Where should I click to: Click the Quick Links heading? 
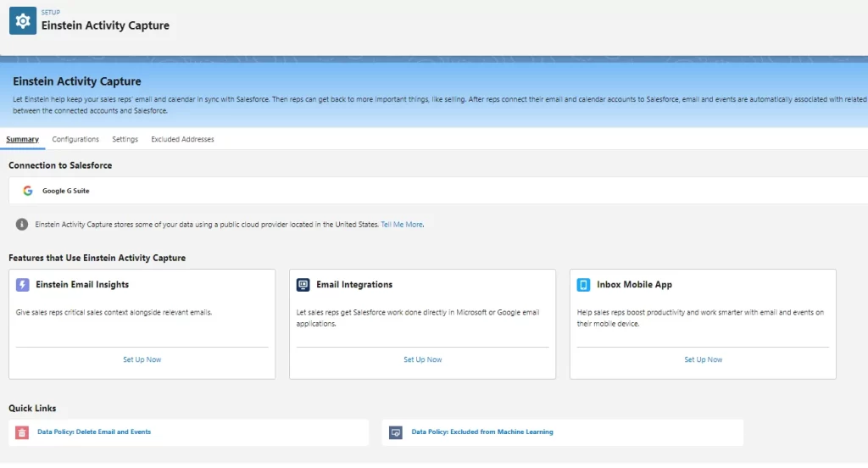32,408
